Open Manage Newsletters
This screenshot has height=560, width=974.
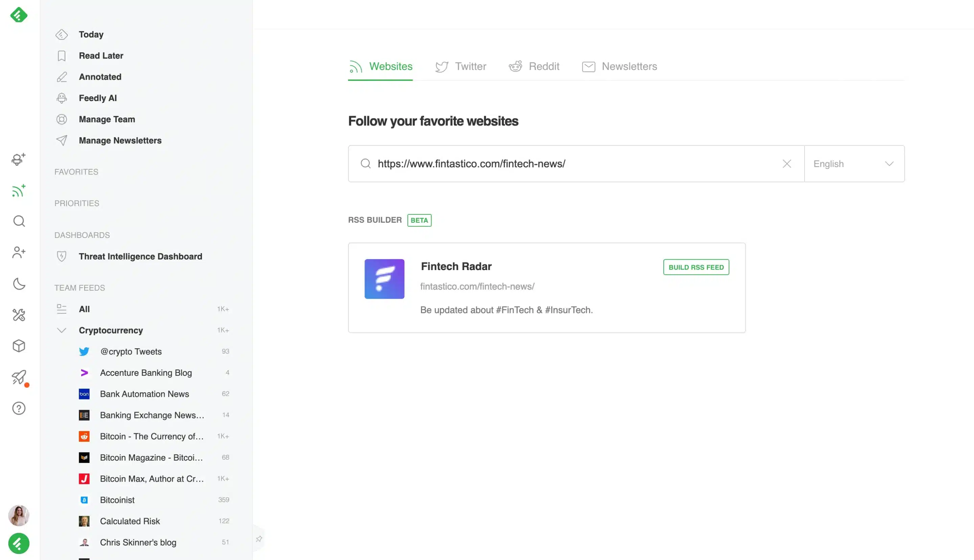pyautogui.click(x=120, y=140)
